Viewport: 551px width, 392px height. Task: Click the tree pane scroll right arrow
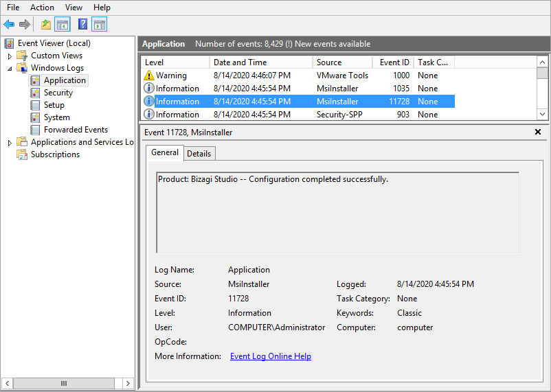128,383
